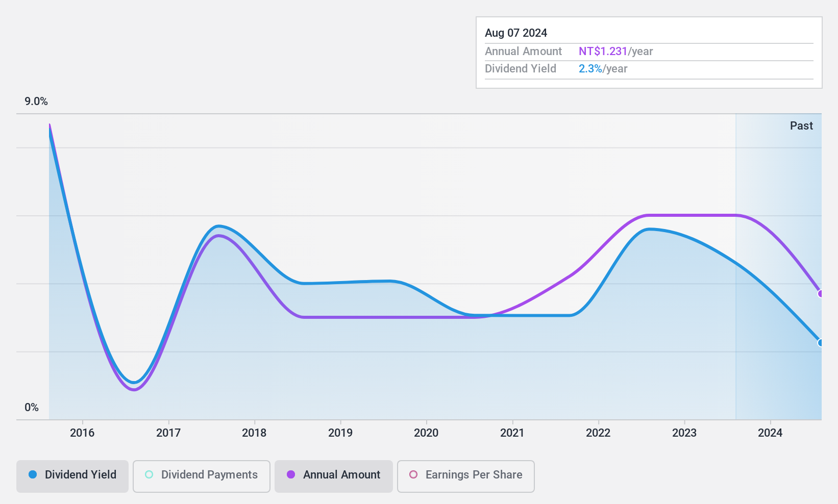
Task: Click the 2019 x-axis label
Action: coord(340,433)
